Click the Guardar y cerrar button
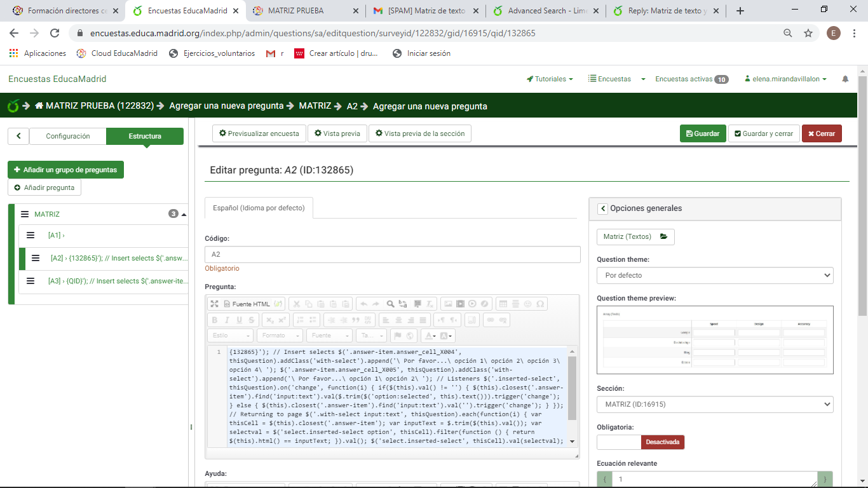 [764, 133]
